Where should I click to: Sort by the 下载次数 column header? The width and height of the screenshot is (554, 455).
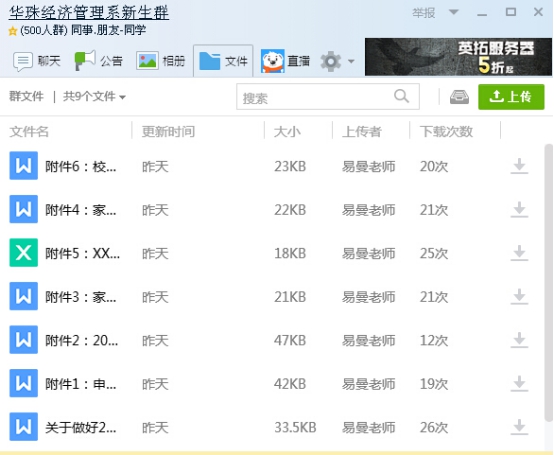[446, 132]
